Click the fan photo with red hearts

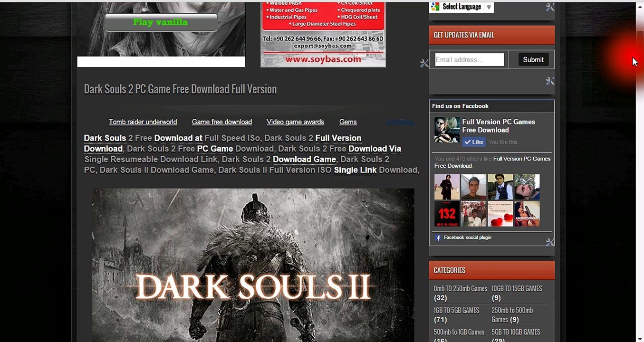pyautogui.click(x=500, y=214)
